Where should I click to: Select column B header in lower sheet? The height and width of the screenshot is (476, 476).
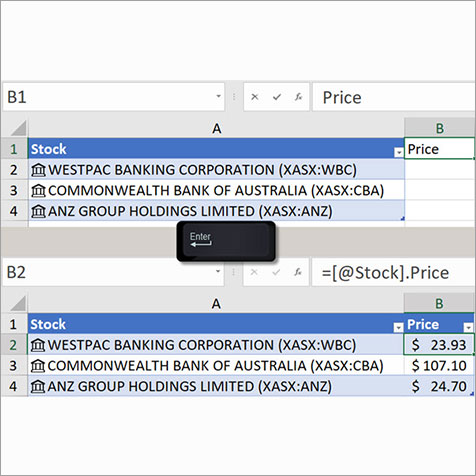tap(439, 304)
